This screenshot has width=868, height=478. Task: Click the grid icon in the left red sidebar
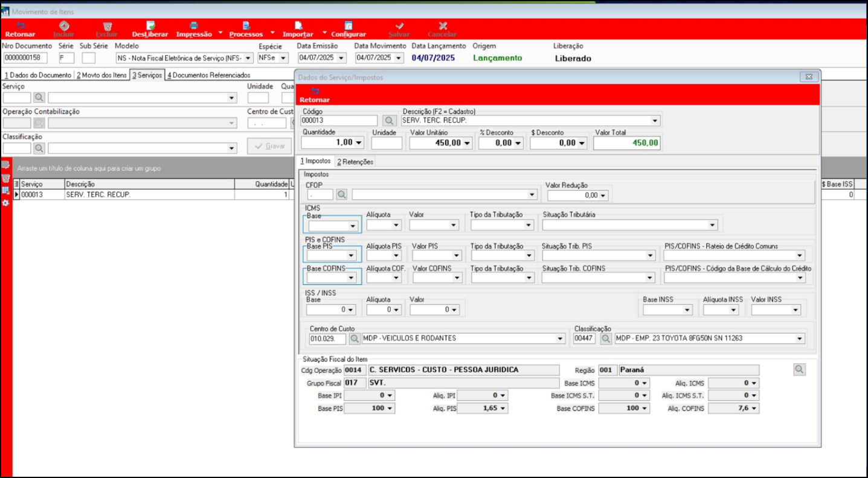(x=5, y=190)
